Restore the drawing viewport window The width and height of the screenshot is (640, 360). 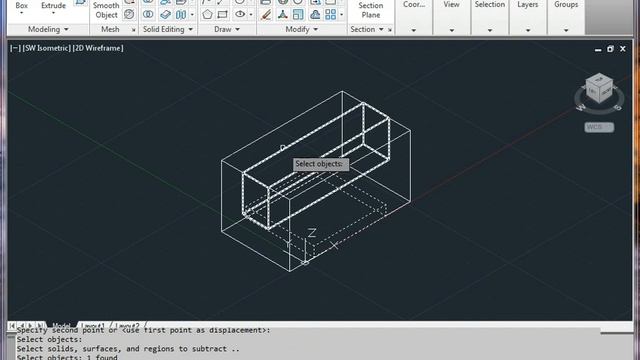[610, 49]
